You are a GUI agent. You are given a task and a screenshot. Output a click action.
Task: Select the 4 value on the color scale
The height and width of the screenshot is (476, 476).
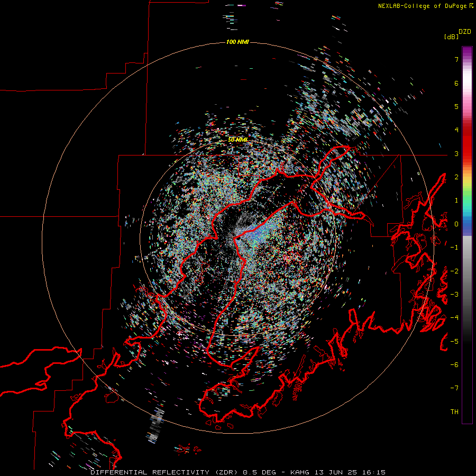tap(456, 130)
